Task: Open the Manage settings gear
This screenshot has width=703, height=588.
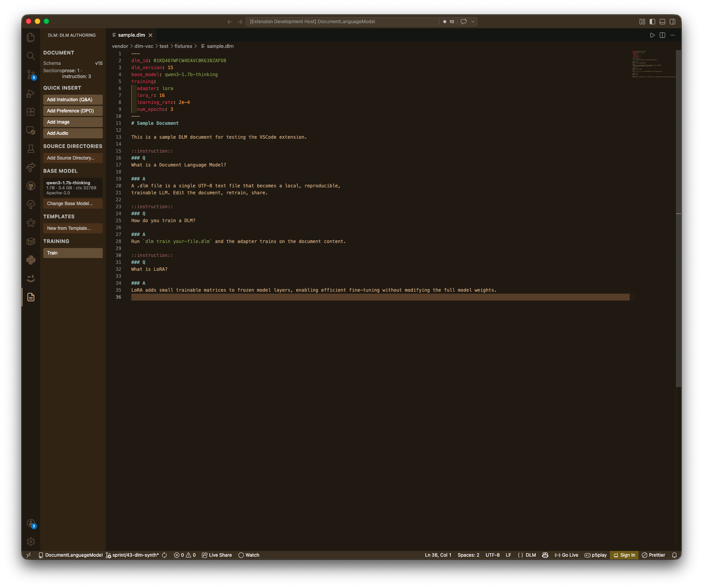Action: [x=31, y=542]
